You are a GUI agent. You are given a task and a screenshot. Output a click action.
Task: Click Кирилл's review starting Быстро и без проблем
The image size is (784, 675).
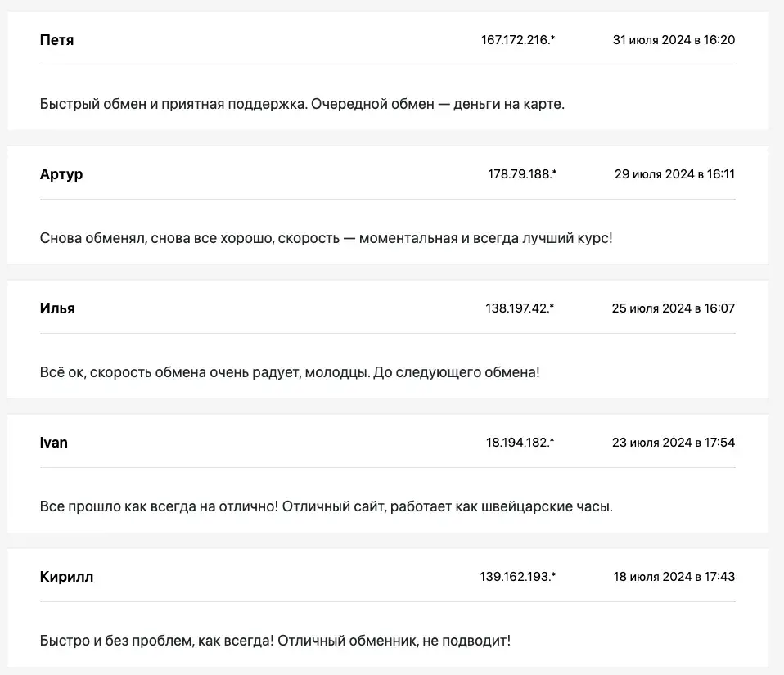coord(275,641)
